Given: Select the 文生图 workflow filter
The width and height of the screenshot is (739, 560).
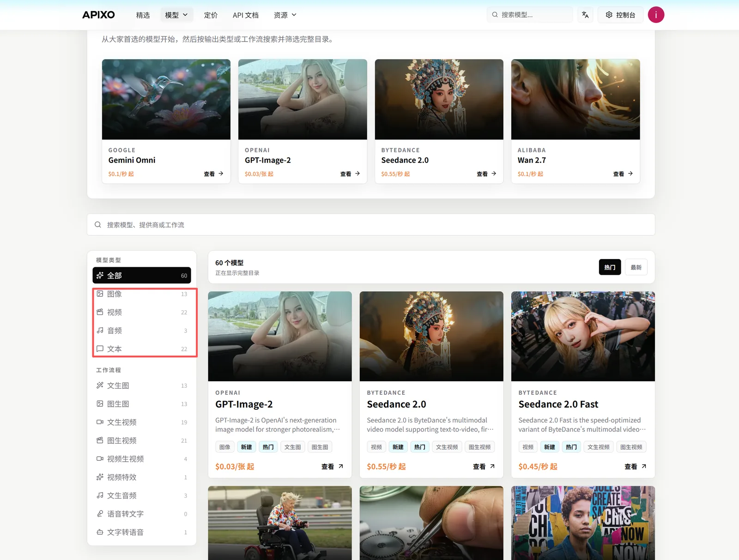Looking at the screenshot, I should tap(142, 385).
